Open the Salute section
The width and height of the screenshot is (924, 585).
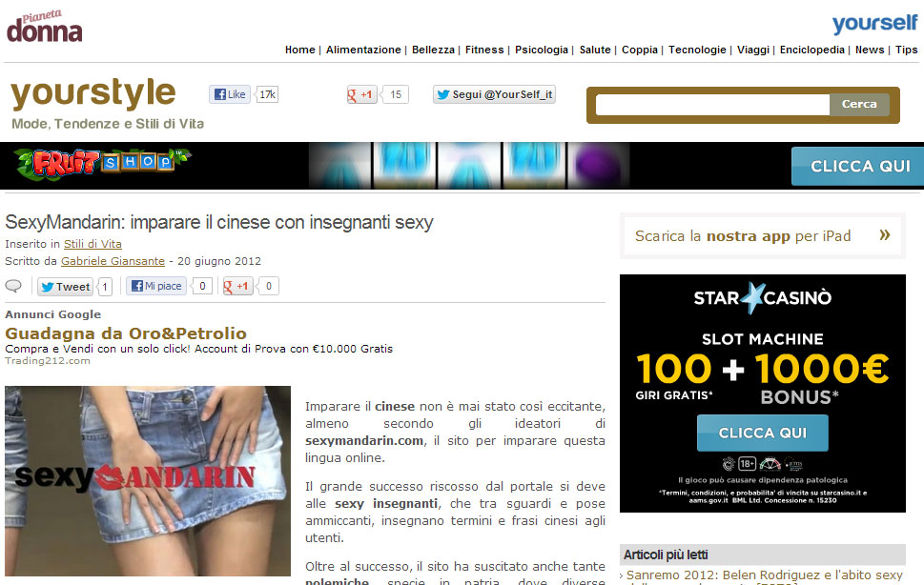[x=595, y=50]
